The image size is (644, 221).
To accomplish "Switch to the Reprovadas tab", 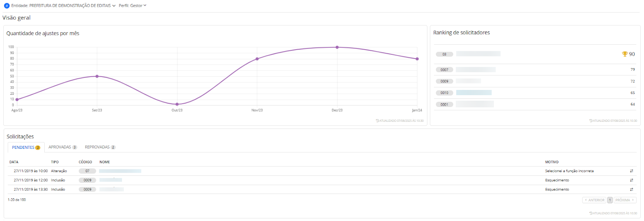I will tap(100, 147).
